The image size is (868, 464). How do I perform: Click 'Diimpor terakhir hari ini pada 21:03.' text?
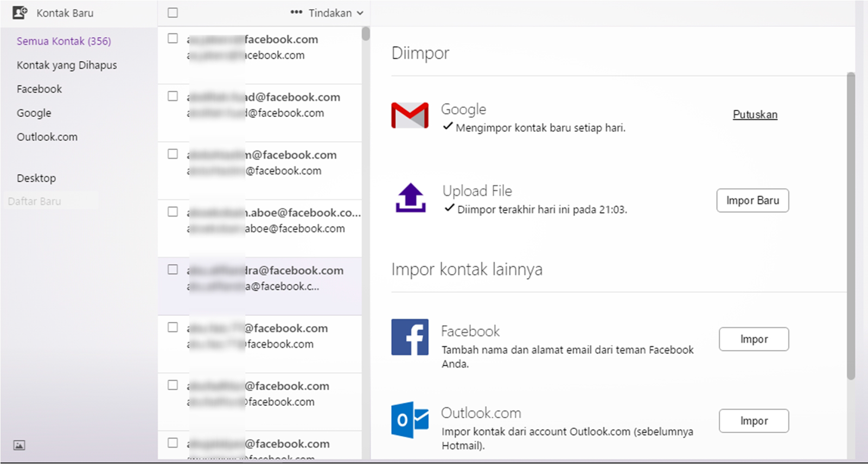click(542, 209)
